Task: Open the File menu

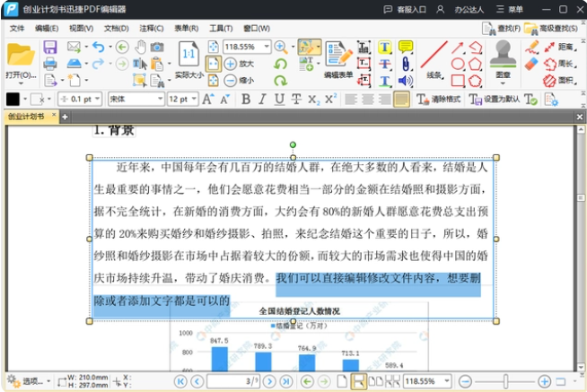Action: [x=17, y=29]
